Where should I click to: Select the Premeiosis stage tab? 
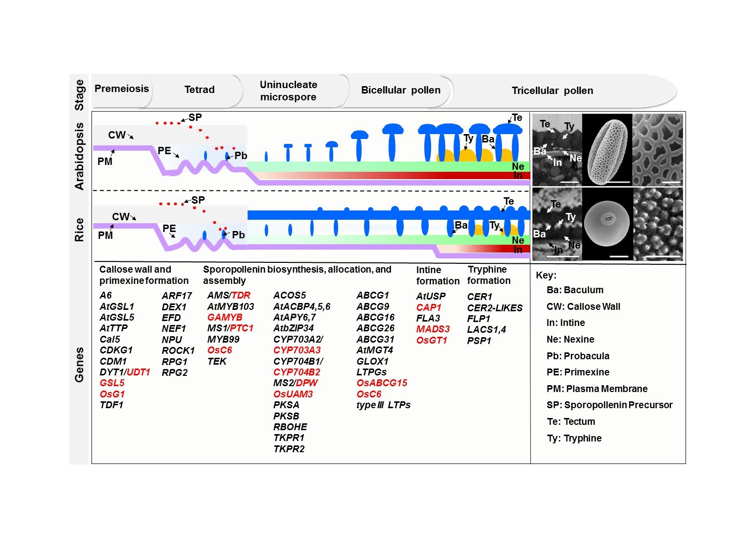(x=121, y=89)
